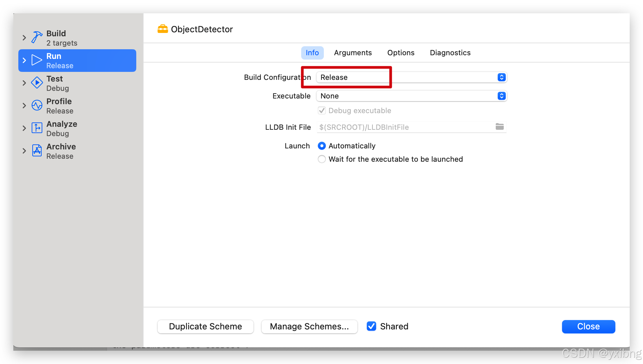The image size is (643, 364).
Task: Switch to the Diagnostics tab
Action: click(450, 53)
